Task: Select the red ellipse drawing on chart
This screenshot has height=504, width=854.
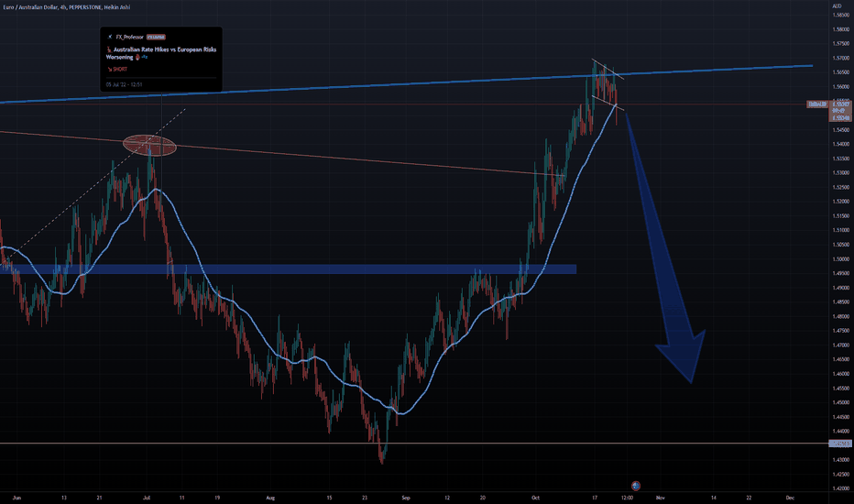Action: [x=149, y=146]
